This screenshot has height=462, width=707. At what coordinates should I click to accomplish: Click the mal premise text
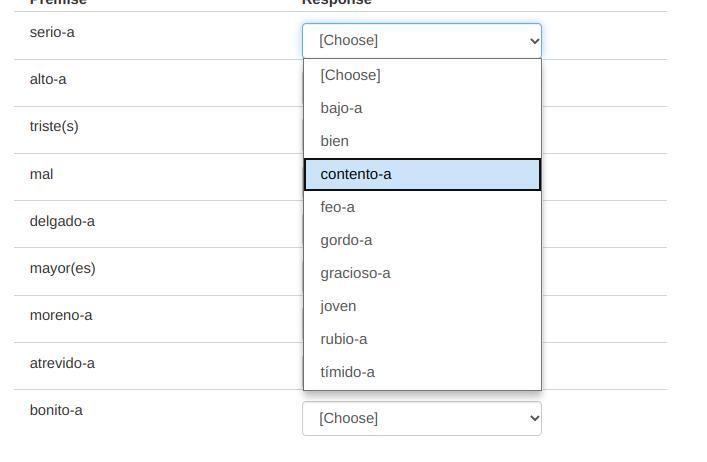coord(41,174)
